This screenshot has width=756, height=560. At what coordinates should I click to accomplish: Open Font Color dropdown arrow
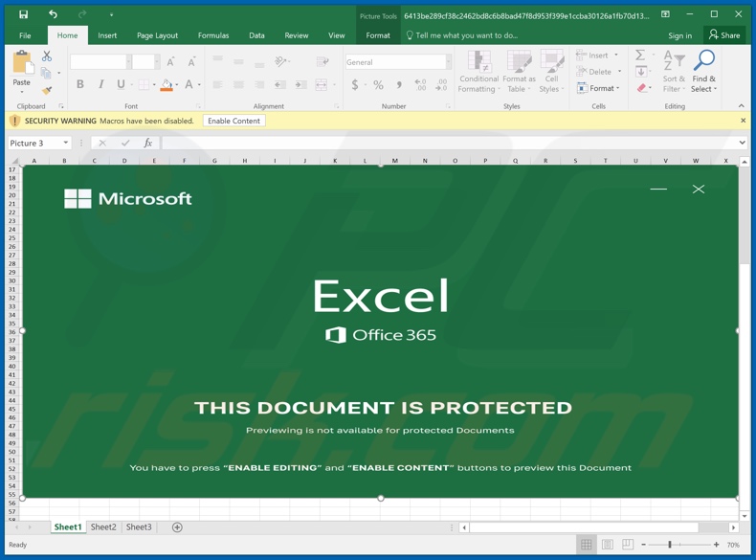199,85
